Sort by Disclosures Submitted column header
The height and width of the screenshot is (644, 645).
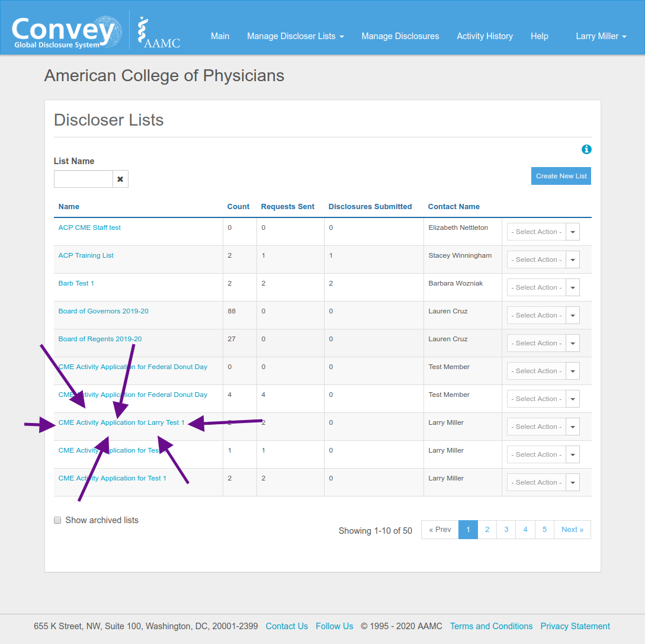click(370, 207)
